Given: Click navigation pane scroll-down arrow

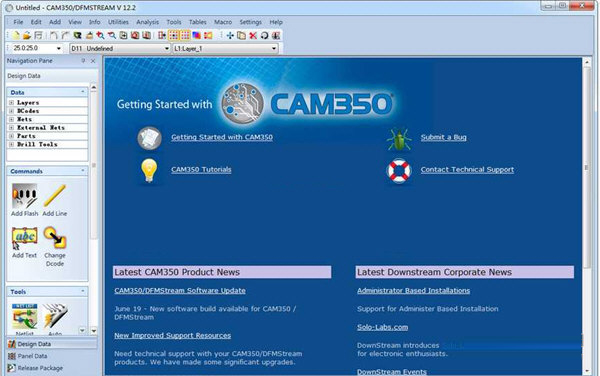Looking at the screenshot, I should (x=94, y=330).
